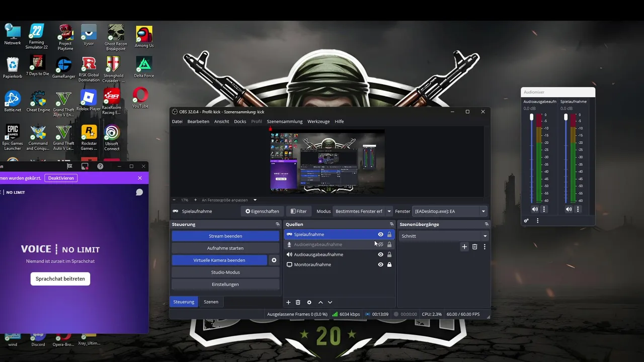Stop virtual camera with Virtuelle Kamera beenden

[x=219, y=260]
